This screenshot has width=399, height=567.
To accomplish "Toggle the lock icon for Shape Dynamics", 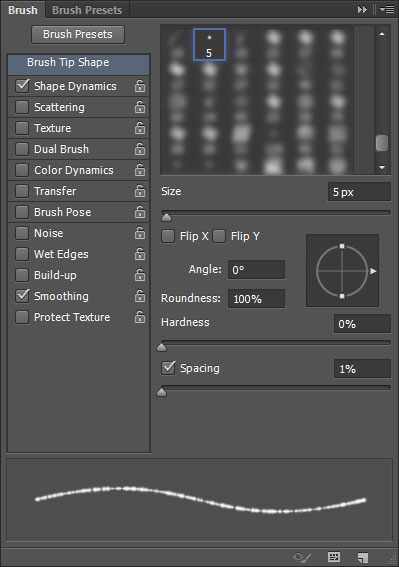I will pos(140,86).
